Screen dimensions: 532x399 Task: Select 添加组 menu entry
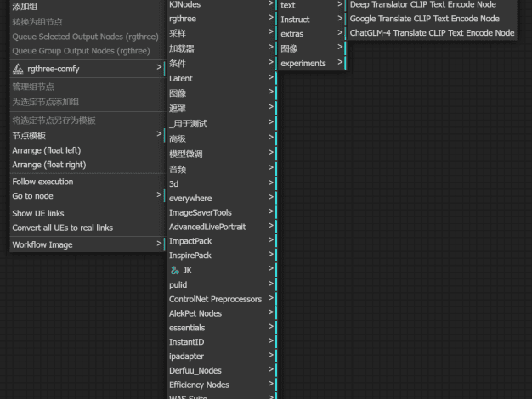coord(88,7)
